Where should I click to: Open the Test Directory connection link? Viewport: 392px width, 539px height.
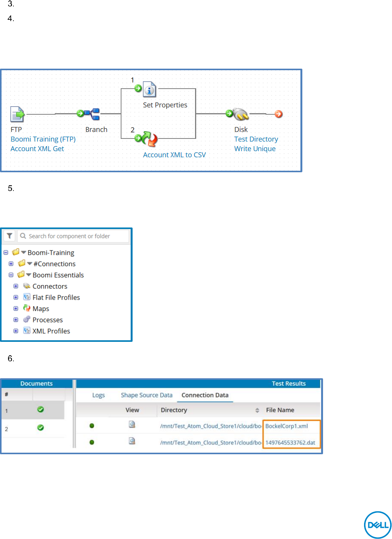(256, 139)
